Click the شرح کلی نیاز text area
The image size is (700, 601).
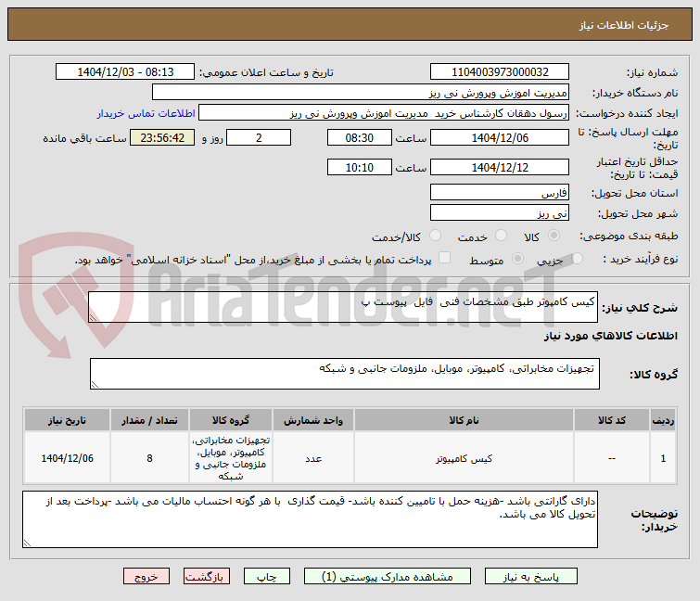343,307
